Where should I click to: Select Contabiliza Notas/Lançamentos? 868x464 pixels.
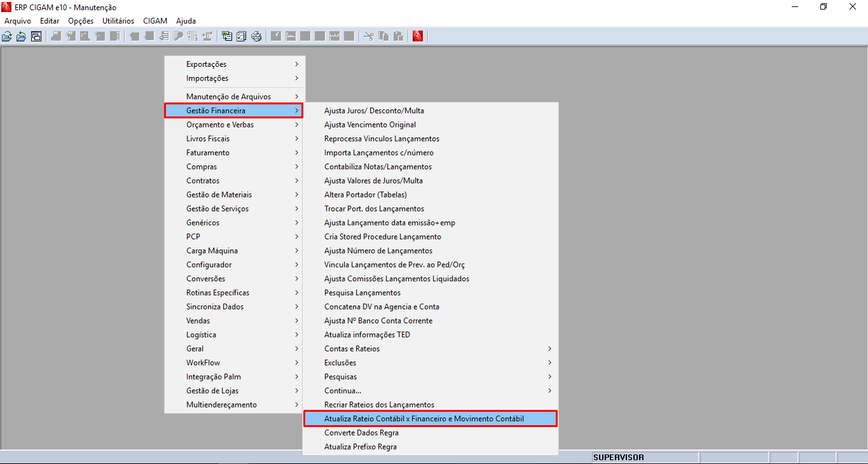(431, 167)
